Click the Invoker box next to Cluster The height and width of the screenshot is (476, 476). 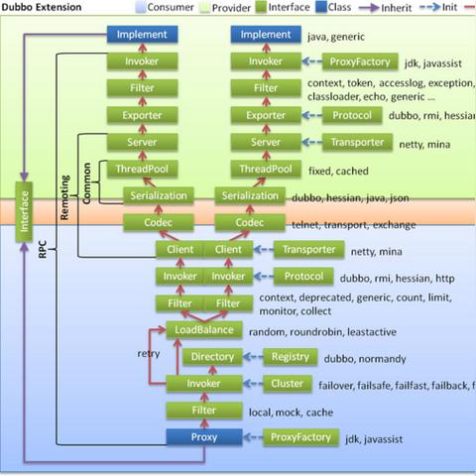[204, 384]
